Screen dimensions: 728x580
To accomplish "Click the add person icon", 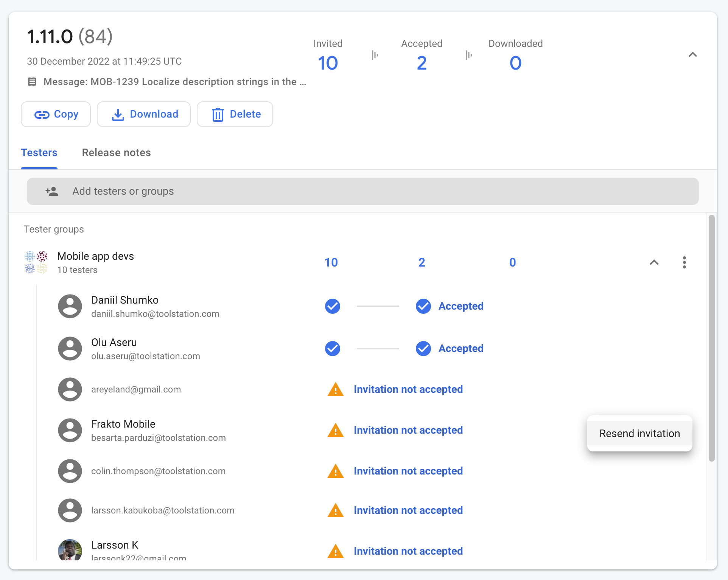I will [x=52, y=191].
